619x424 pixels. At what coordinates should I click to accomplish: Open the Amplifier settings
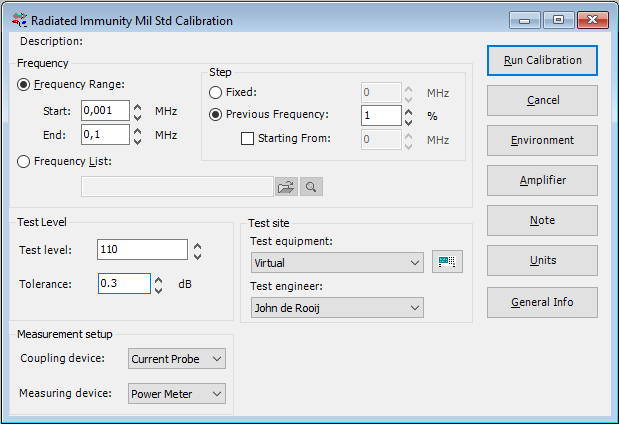coord(542,180)
